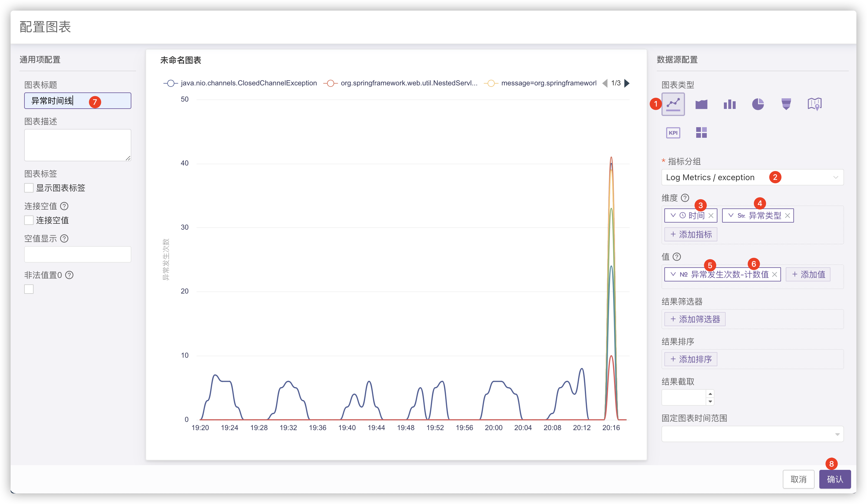Expand the 时间 dimension chevron
The height and width of the screenshot is (504, 867).
pos(673,215)
